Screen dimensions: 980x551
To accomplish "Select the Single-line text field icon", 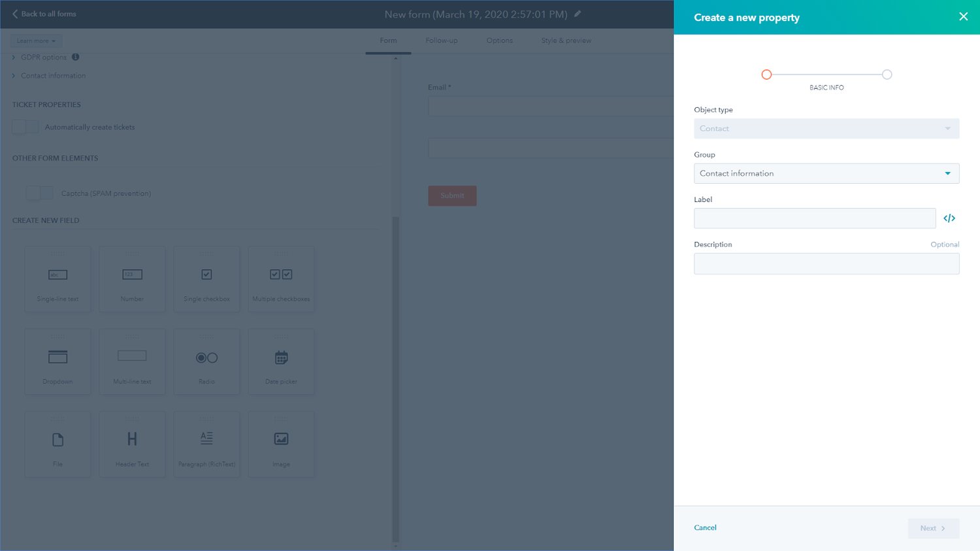I will pos(57,275).
